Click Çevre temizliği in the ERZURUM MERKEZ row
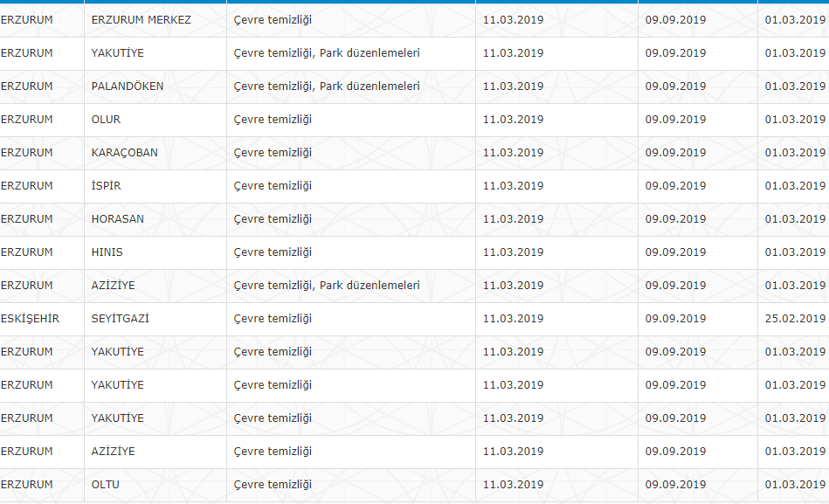 click(x=273, y=20)
